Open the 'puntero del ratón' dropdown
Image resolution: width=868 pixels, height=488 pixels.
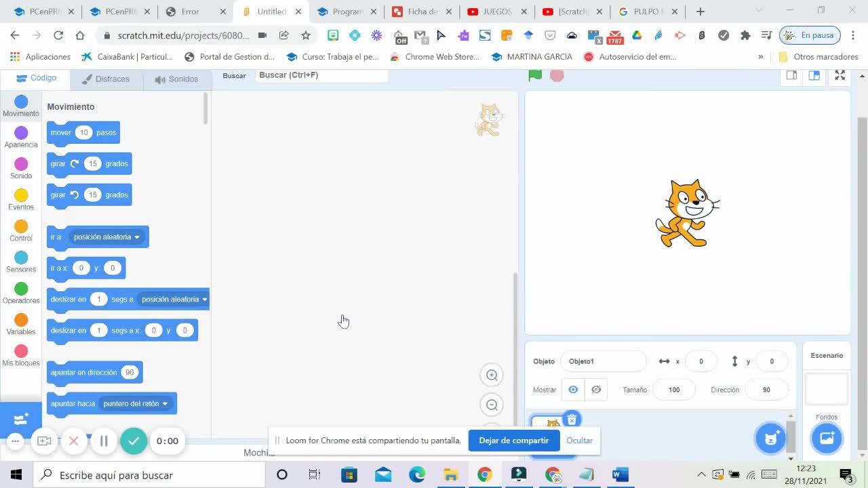pyautogui.click(x=135, y=404)
